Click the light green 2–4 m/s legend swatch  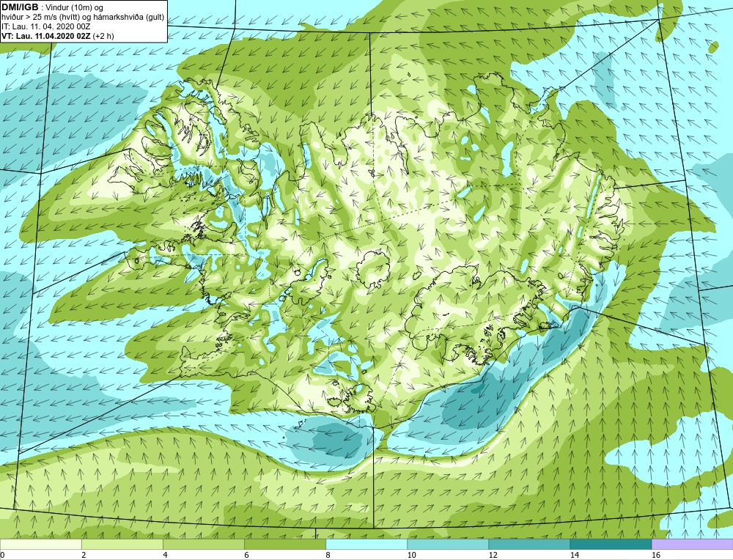pyautogui.click(x=122, y=544)
